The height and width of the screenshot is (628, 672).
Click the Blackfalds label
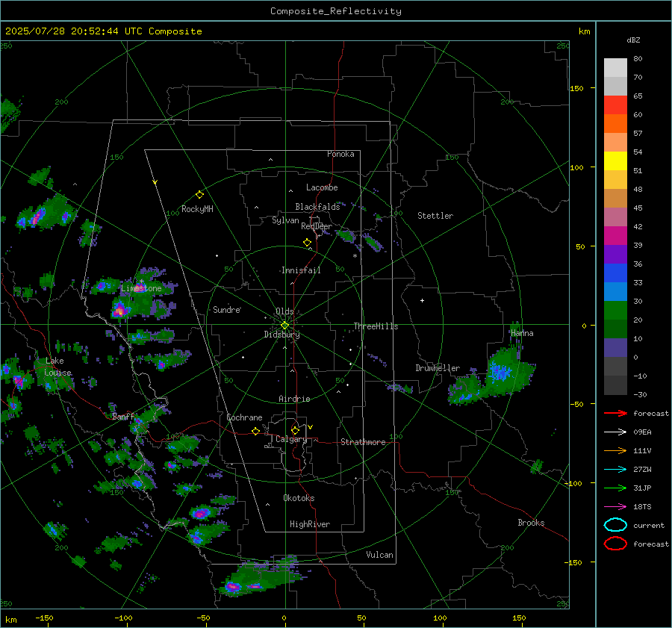pos(317,207)
